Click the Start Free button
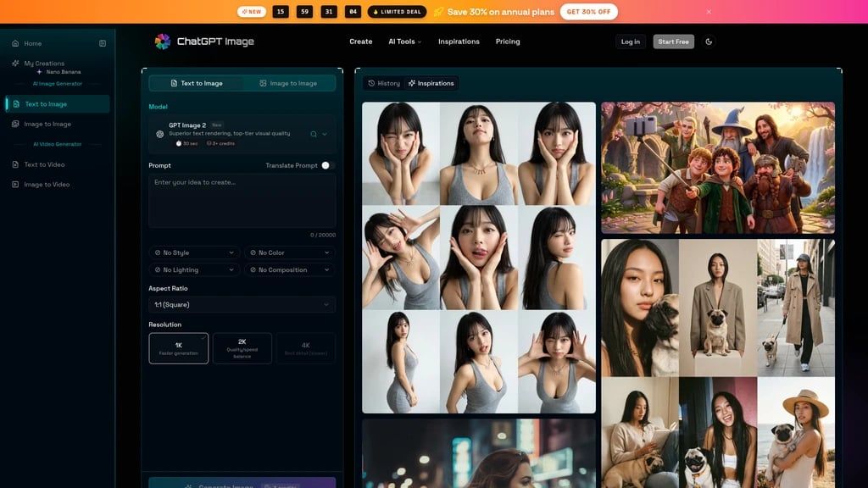The image size is (868, 488). pyautogui.click(x=673, y=42)
